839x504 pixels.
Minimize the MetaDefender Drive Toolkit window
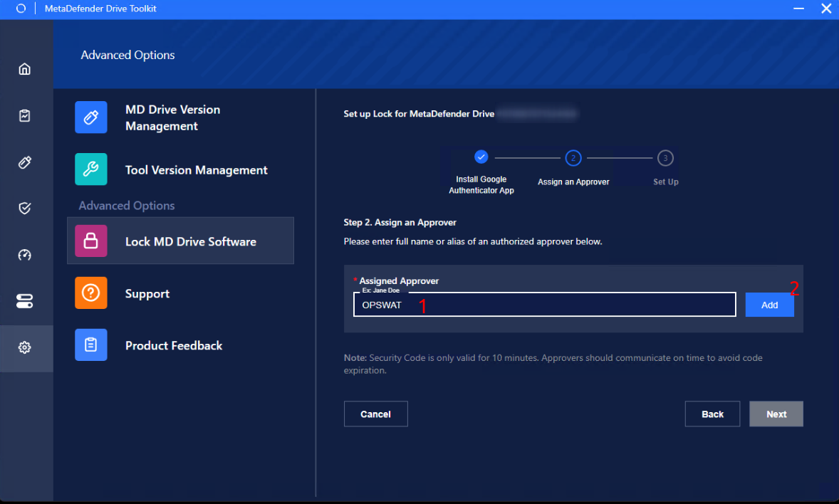pyautogui.click(x=798, y=9)
